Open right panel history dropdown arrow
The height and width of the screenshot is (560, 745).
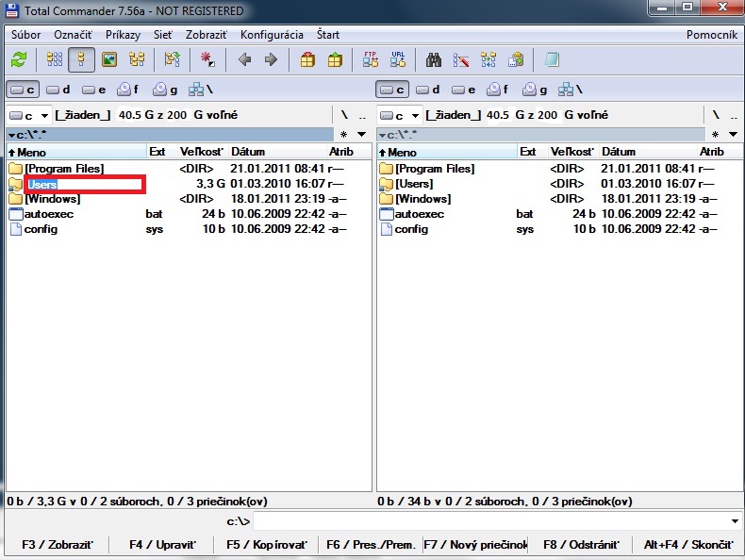coord(733,135)
